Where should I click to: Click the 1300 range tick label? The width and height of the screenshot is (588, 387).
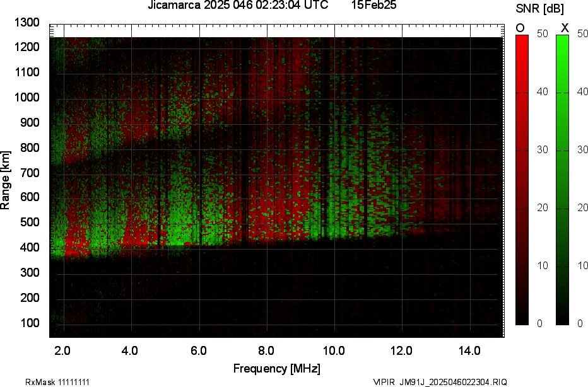(x=27, y=23)
